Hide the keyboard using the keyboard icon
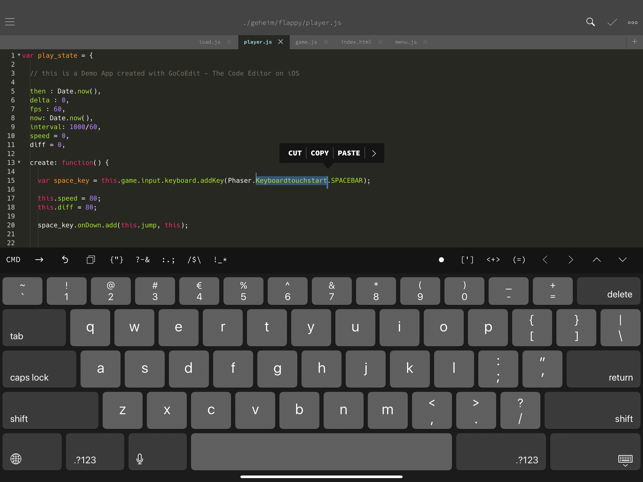This screenshot has width=643, height=482. tap(624, 460)
